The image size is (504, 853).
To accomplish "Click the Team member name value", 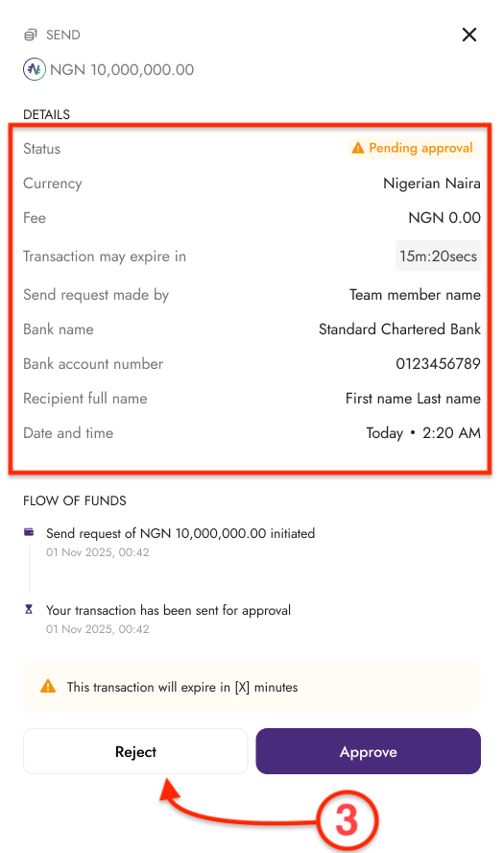I will [x=415, y=295].
